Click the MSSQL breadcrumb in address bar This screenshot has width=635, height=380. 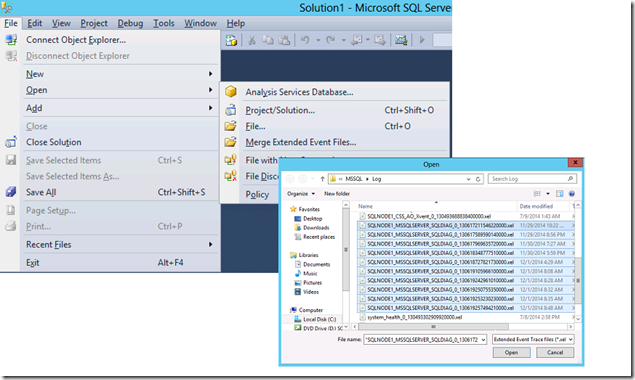[x=354, y=179]
